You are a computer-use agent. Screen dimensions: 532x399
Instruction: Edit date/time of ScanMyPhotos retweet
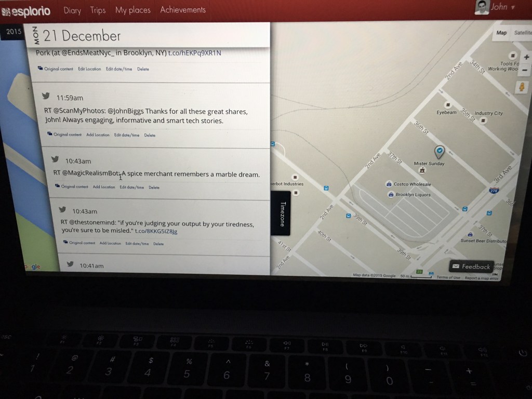pos(127,135)
